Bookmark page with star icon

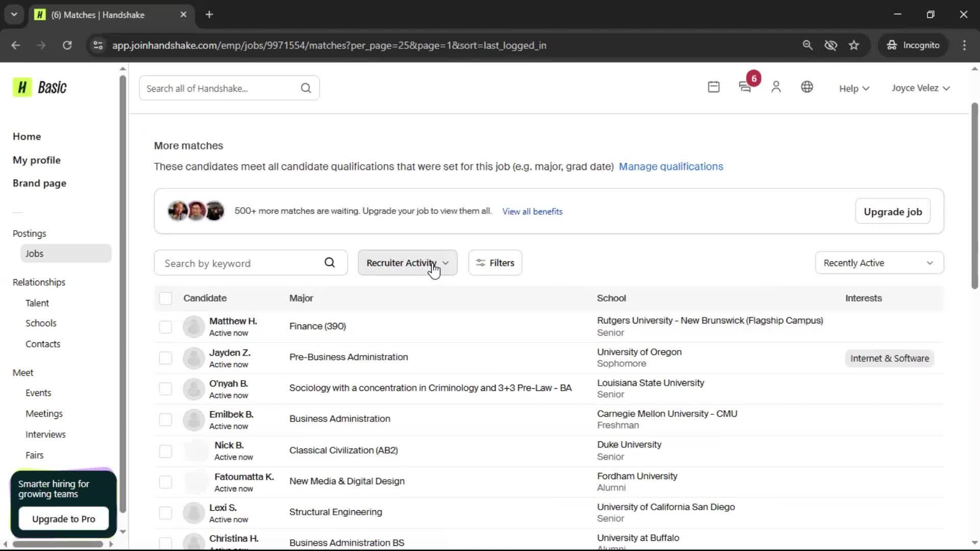(854, 45)
